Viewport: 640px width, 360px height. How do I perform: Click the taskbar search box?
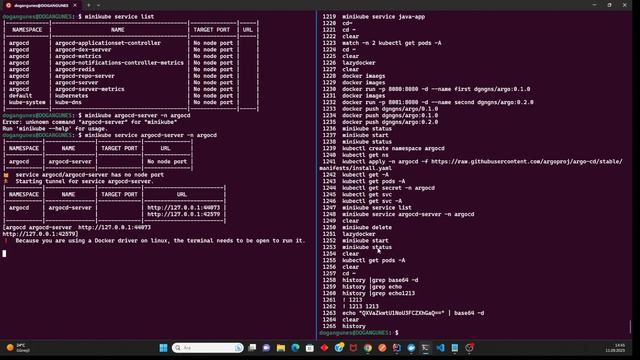coord(208,348)
